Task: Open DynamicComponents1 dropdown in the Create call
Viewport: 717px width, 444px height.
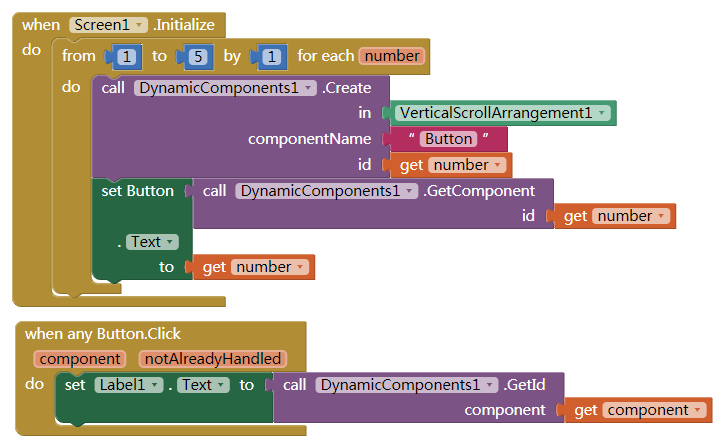Action: [x=225, y=88]
